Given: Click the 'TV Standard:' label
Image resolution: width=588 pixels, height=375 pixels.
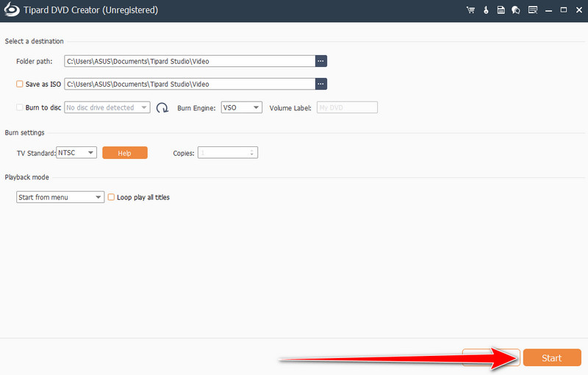Looking at the screenshot, I should click(x=36, y=153).
